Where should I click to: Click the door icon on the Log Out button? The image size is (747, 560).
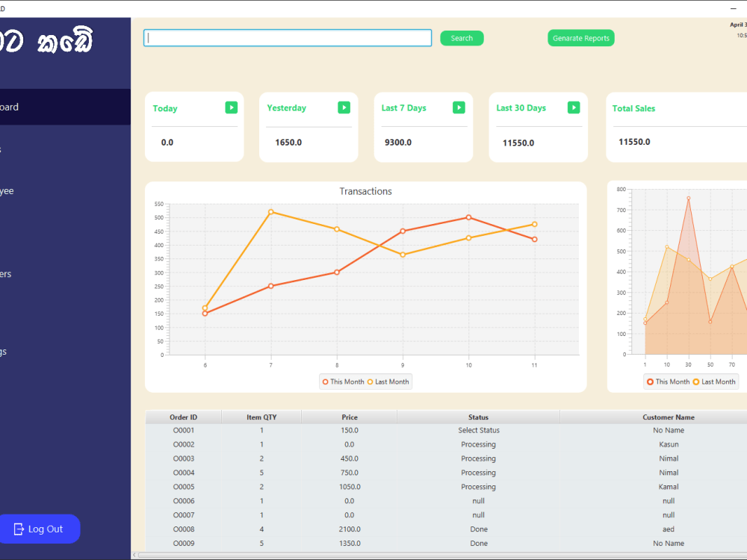click(20, 529)
